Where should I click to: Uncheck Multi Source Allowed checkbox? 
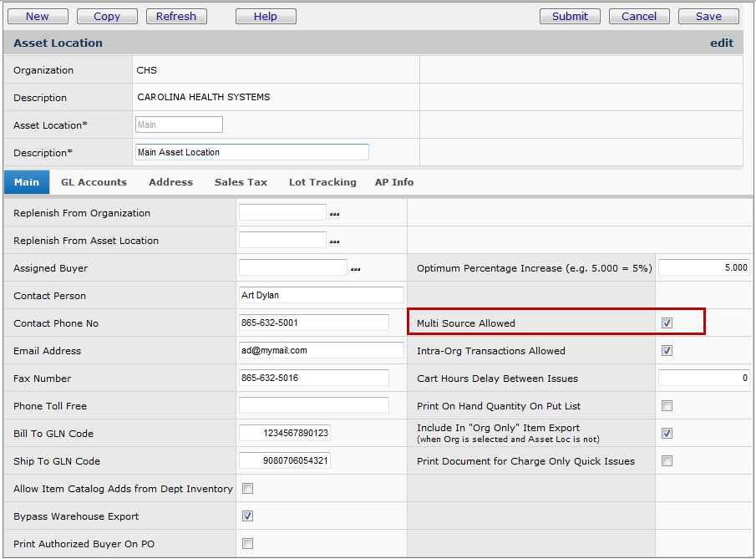click(x=667, y=323)
